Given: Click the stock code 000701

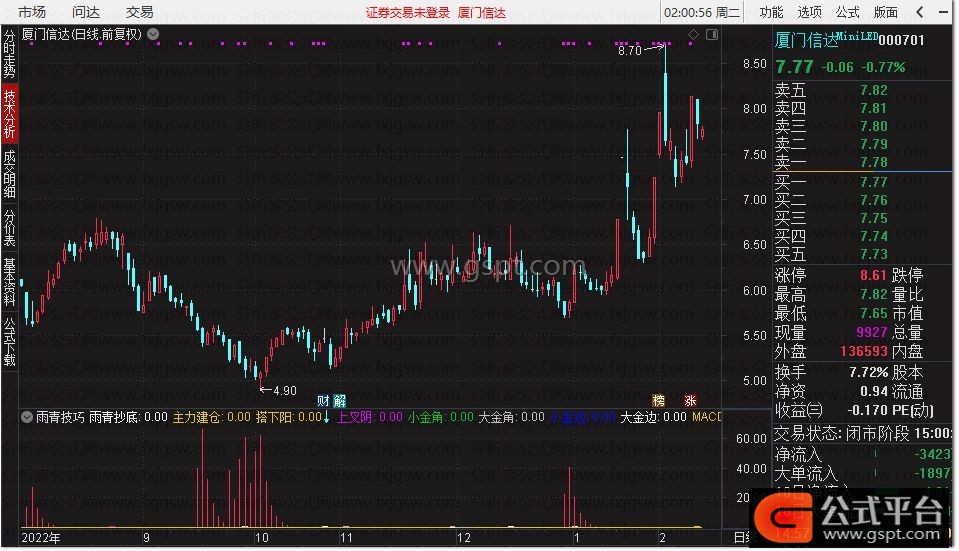Looking at the screenshot, I should pyautogui.click(x=902, y=40).
